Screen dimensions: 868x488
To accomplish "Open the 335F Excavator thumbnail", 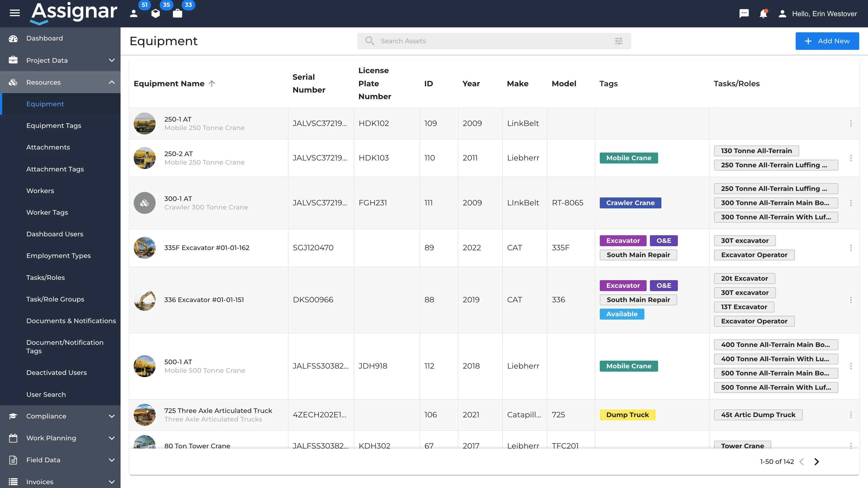I will click(145, 248).
